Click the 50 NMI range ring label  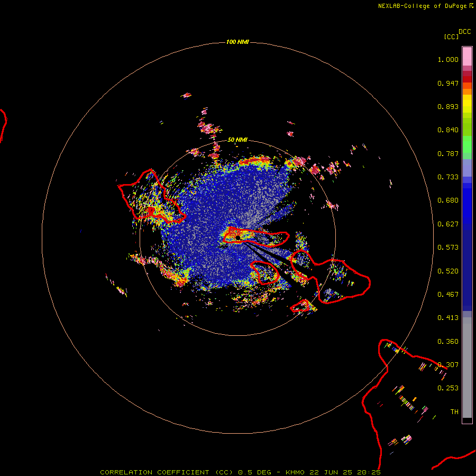tap(237, 140)
